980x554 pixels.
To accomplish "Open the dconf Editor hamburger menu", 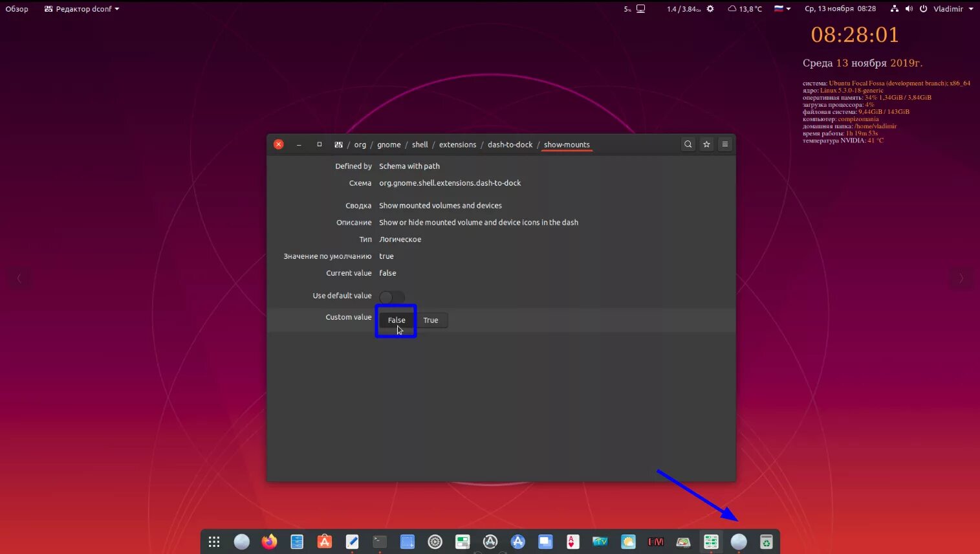I will pos(725,144).
